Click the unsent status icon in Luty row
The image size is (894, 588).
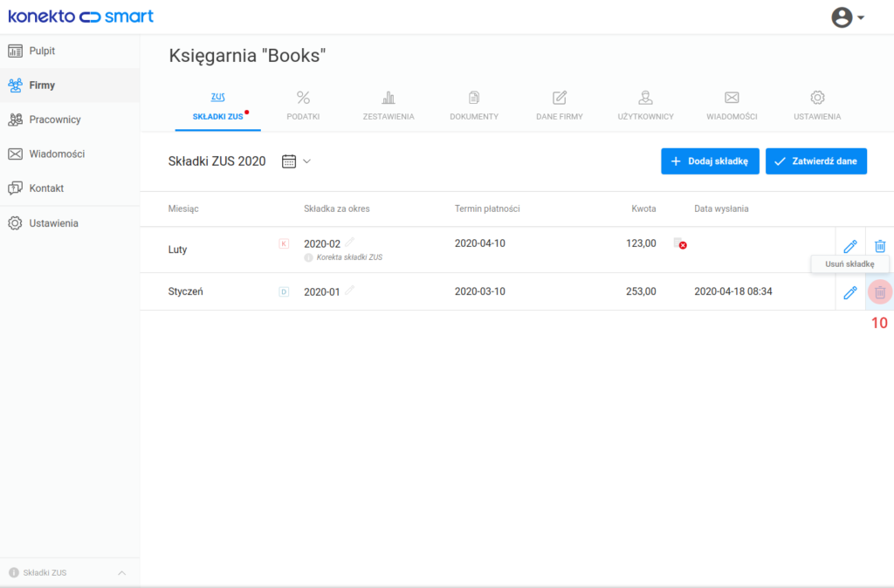pyautogui.click(x=679, y=243)
